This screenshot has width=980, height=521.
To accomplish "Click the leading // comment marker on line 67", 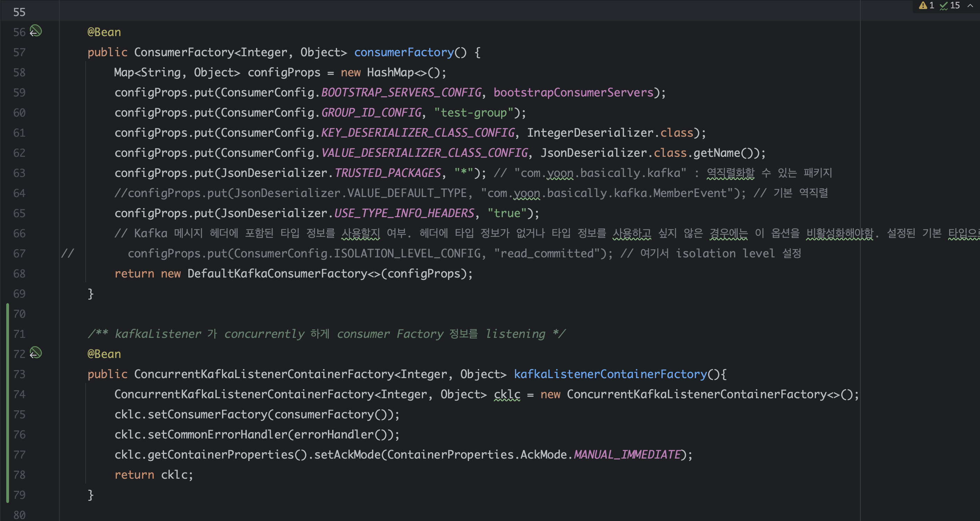I will coord(67,254).
